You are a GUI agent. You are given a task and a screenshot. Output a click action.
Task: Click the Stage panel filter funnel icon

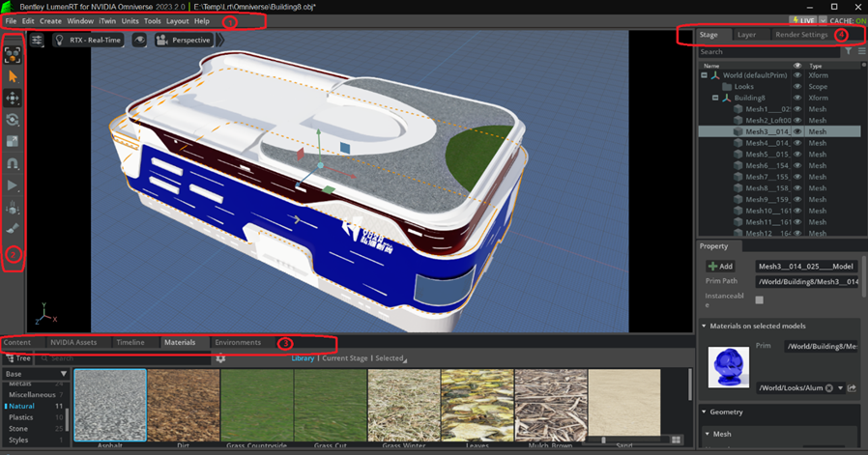(848, 51)
